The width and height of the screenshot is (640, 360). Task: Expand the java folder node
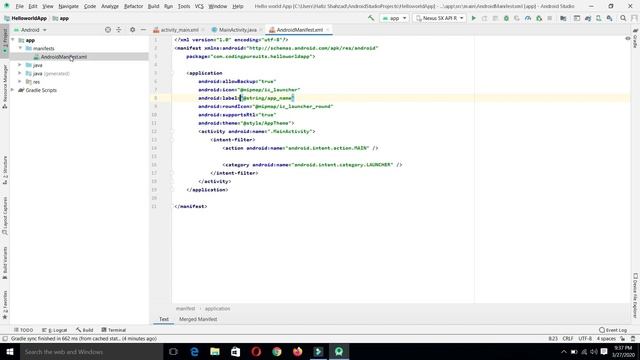(x=20, y=65)
